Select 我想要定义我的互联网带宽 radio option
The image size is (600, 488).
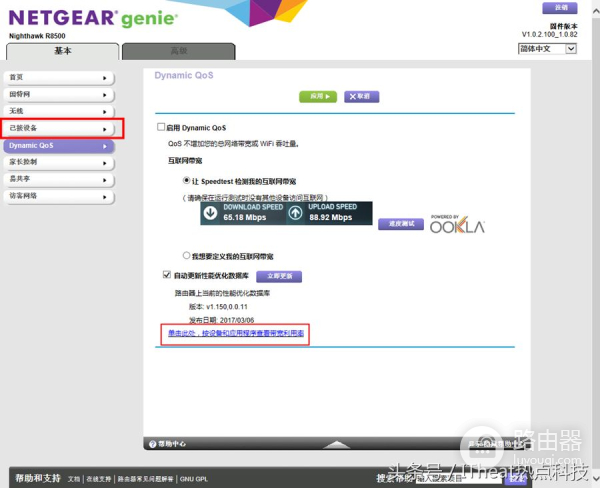[x=186, y=255]
